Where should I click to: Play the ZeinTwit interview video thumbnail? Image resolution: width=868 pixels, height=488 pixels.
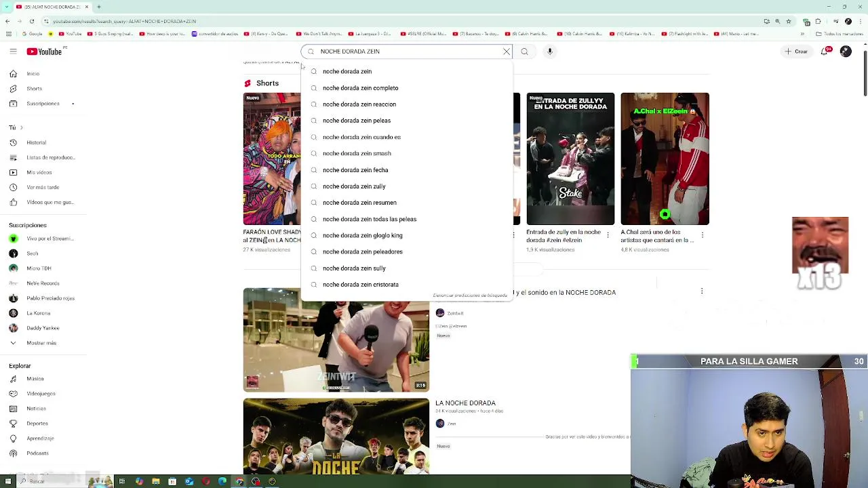click(x=336, y=340)
